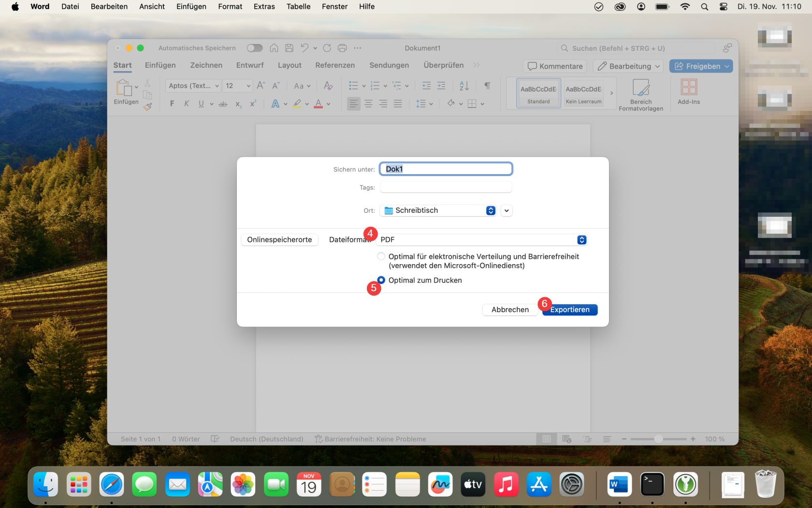Select the Kein Leerraum style thumbnail

pos(584,93)
